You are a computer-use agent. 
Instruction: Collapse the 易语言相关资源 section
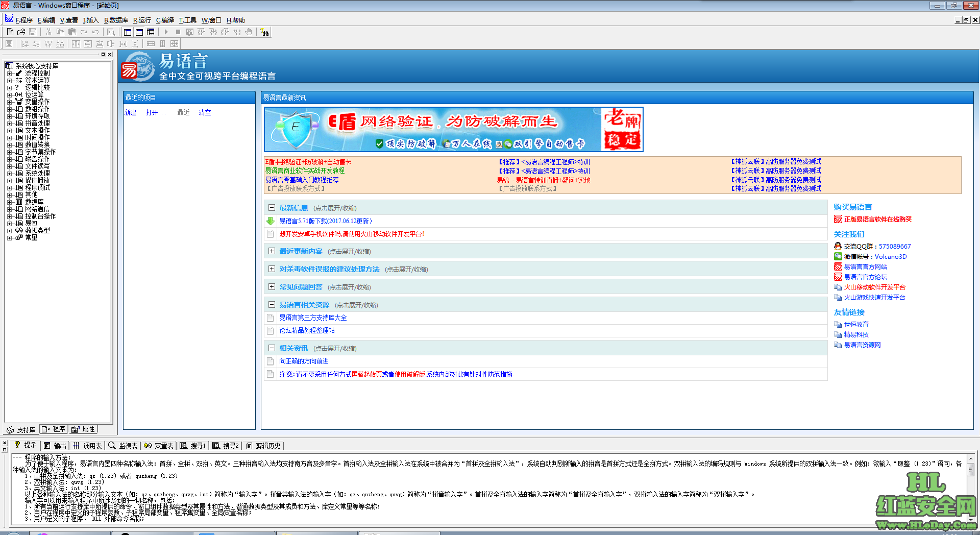[x=272, y=305]
